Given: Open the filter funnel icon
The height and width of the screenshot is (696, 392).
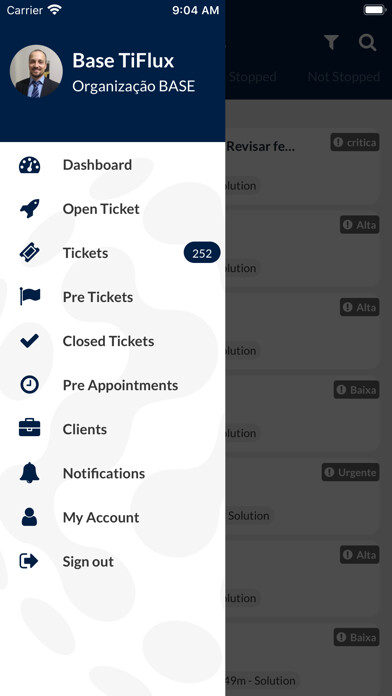Looking at the screenshot, I should coord(331,43).
